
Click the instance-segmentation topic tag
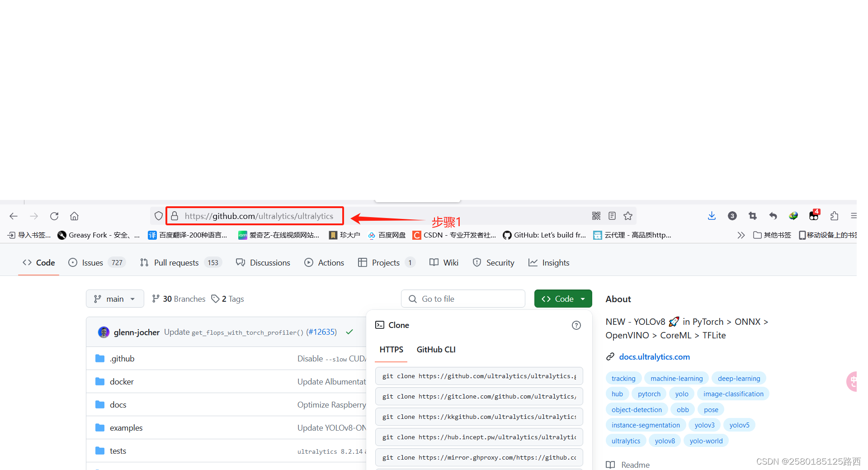[646, 425]
